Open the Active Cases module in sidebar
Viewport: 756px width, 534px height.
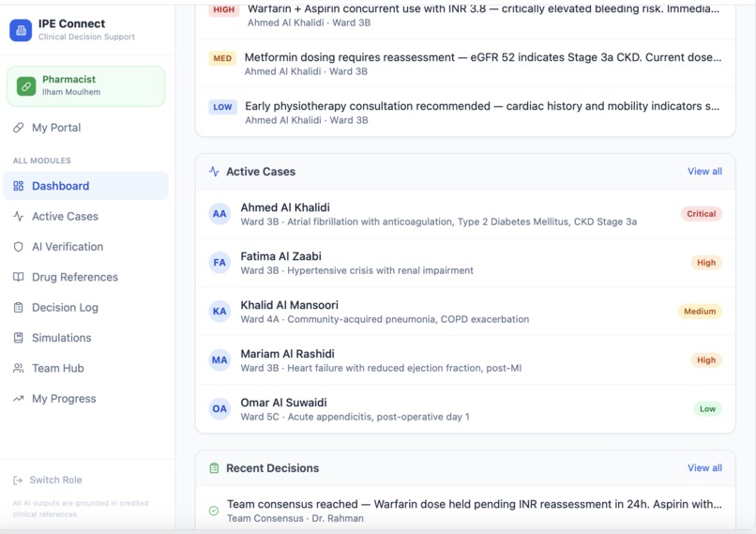[x=85, y=217]
